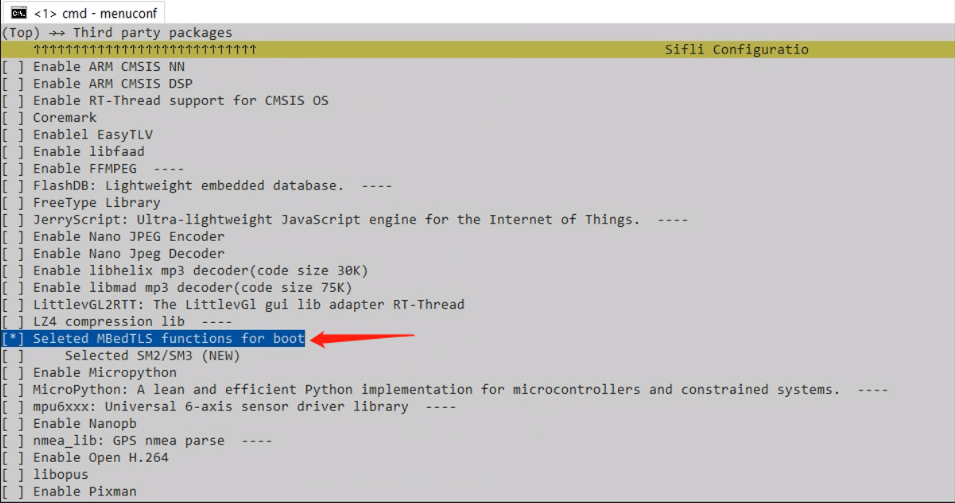Expand the Enable FFMPEG submenu dashes
The width and height of the screenshot is (955, 503).
coord(169,169)
